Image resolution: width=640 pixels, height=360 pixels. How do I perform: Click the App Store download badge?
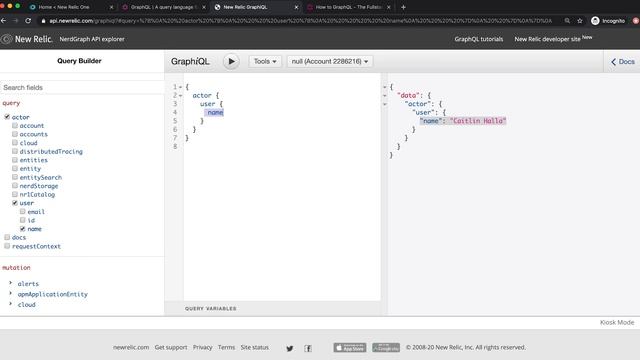pyautogui.click(x=350, y=348)
